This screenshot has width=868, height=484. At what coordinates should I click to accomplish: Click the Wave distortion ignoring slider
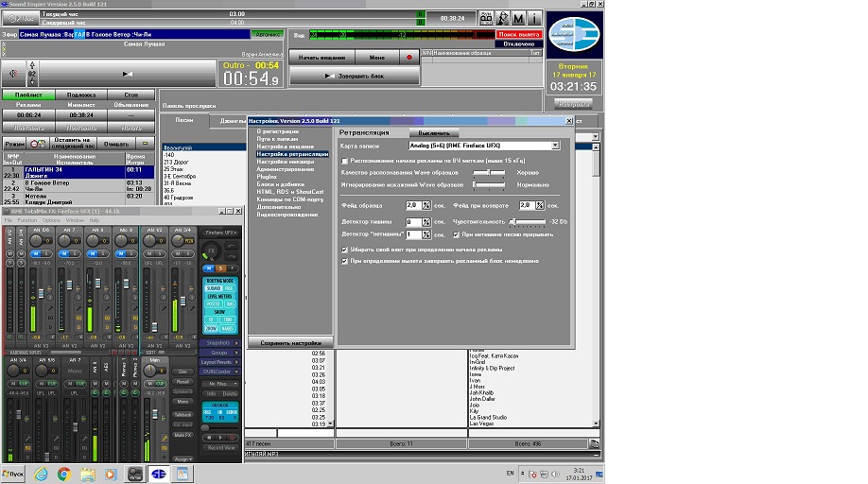point(489,184)
